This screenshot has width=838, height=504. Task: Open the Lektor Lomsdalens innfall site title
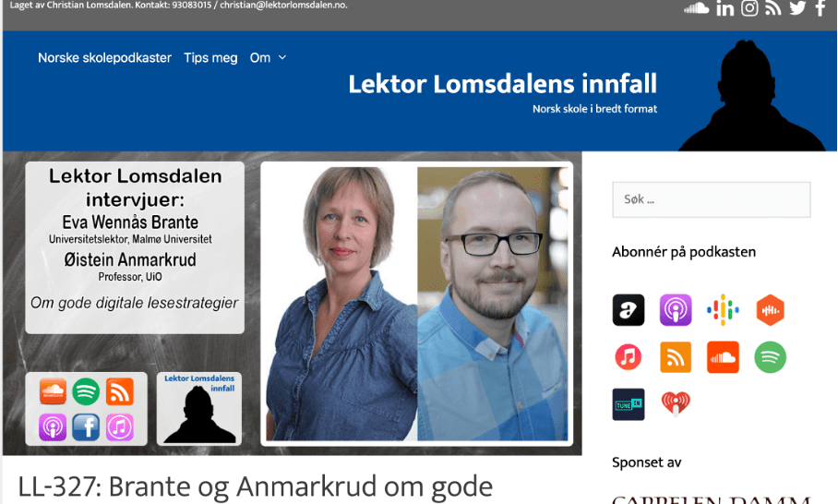[502, 84]
